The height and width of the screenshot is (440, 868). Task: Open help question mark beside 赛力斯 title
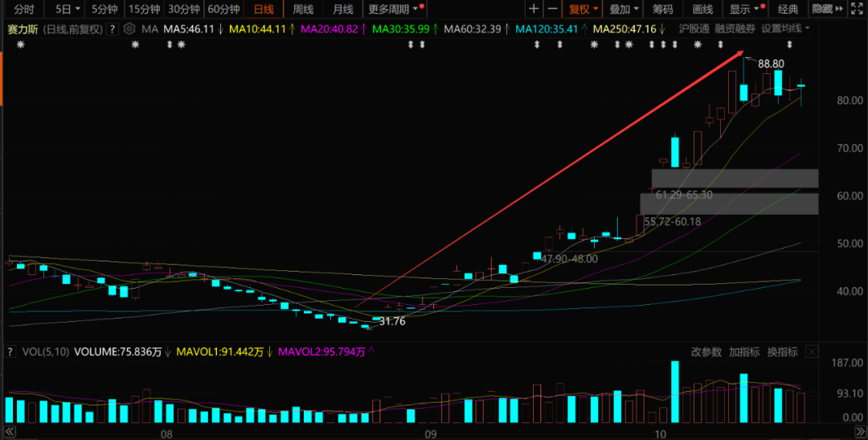click(113, 29)
